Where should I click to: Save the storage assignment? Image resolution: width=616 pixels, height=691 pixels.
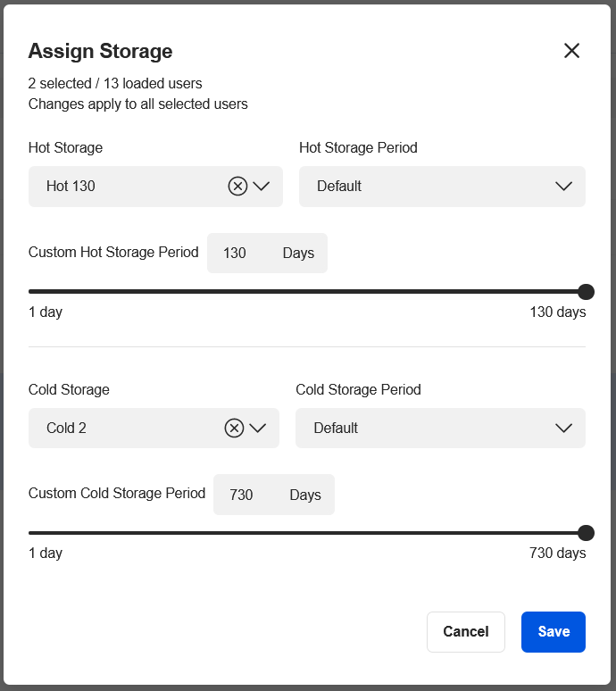tap(553, 632)
